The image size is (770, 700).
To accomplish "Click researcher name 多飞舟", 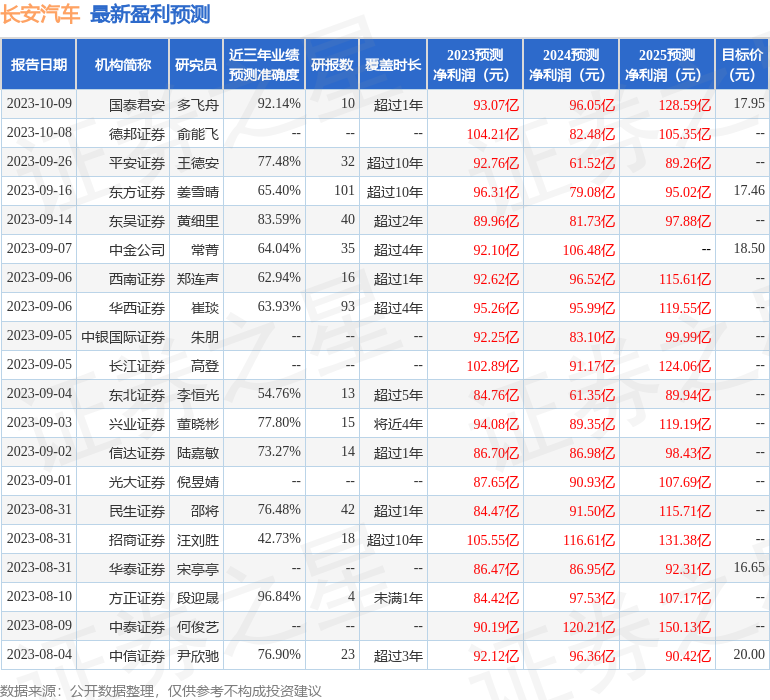I will [x=197, y=105].
